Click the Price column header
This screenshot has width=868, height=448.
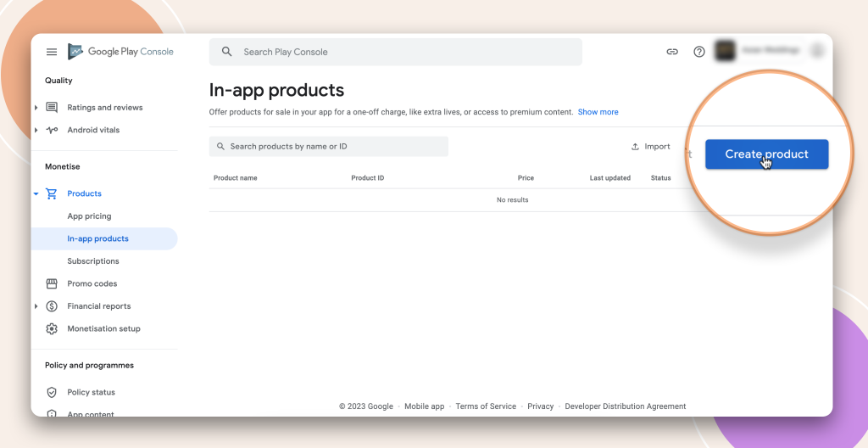526,178
